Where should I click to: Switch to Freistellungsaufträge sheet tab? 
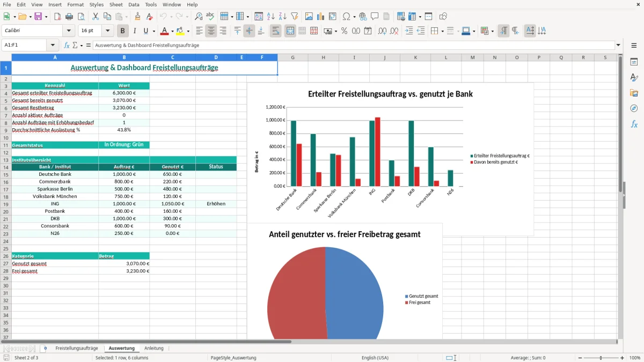pyautogui.click(x=77, y=348)
